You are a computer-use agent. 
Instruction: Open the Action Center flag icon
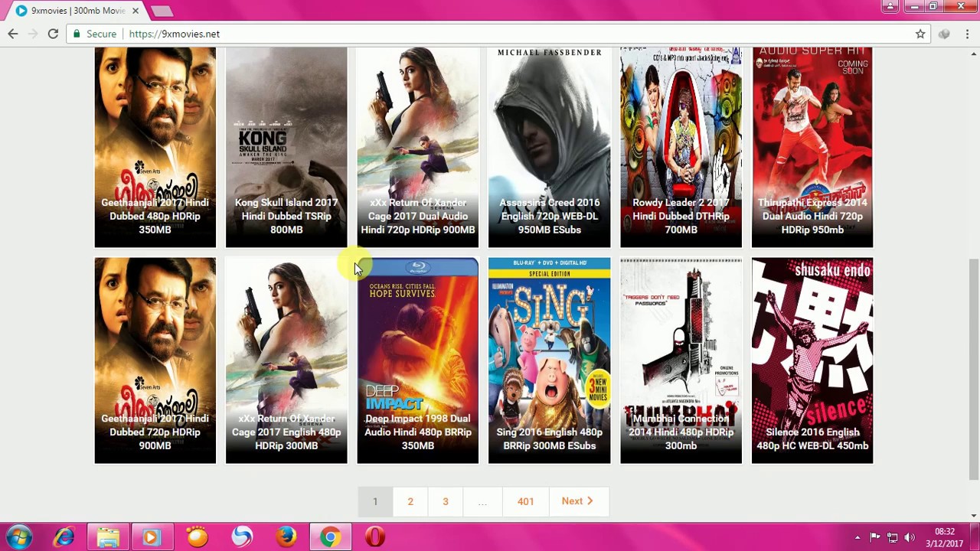click(874, 537)
